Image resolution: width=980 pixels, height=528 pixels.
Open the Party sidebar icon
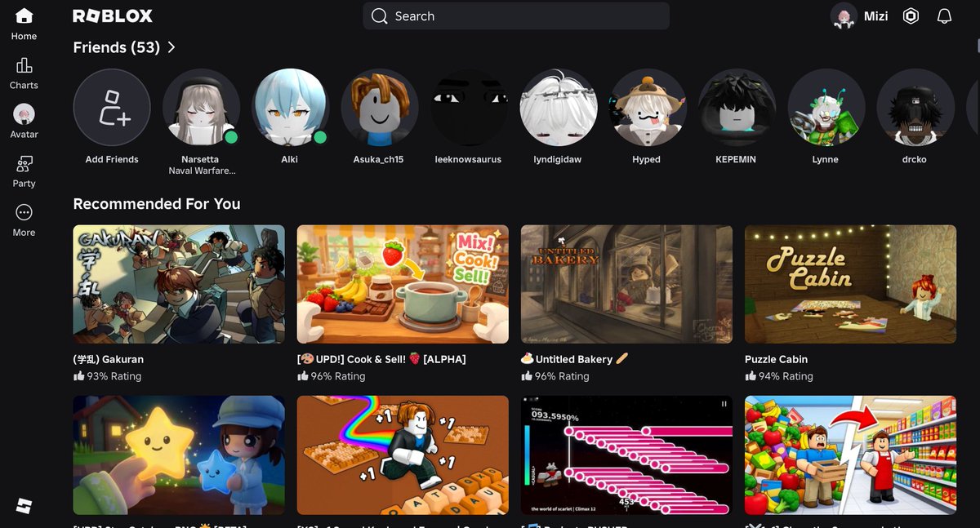(24, 163)
